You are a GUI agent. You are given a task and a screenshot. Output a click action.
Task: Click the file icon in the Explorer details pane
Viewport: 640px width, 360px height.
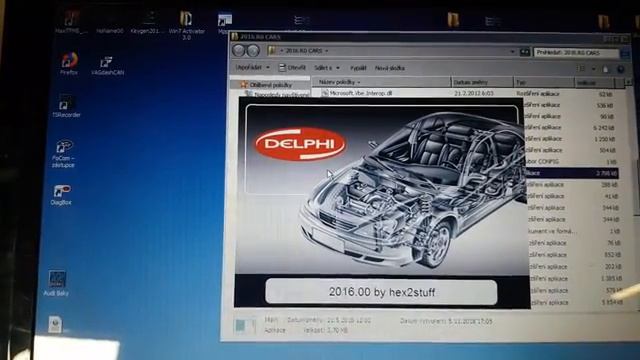(x=244, y=326)
